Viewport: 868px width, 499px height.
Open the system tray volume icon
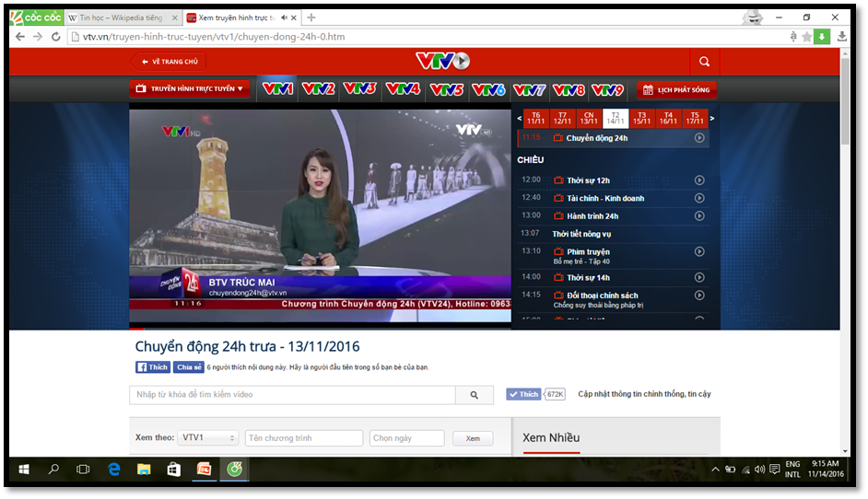click(x=759, y=470)
